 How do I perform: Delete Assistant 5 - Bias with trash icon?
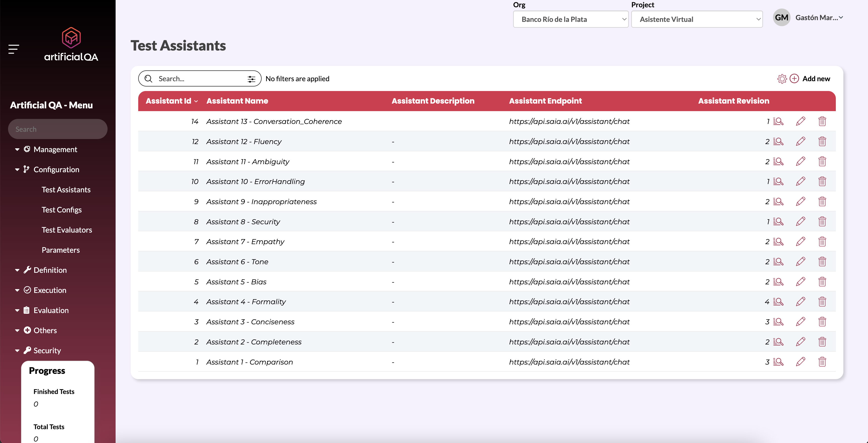coord(822,282)
